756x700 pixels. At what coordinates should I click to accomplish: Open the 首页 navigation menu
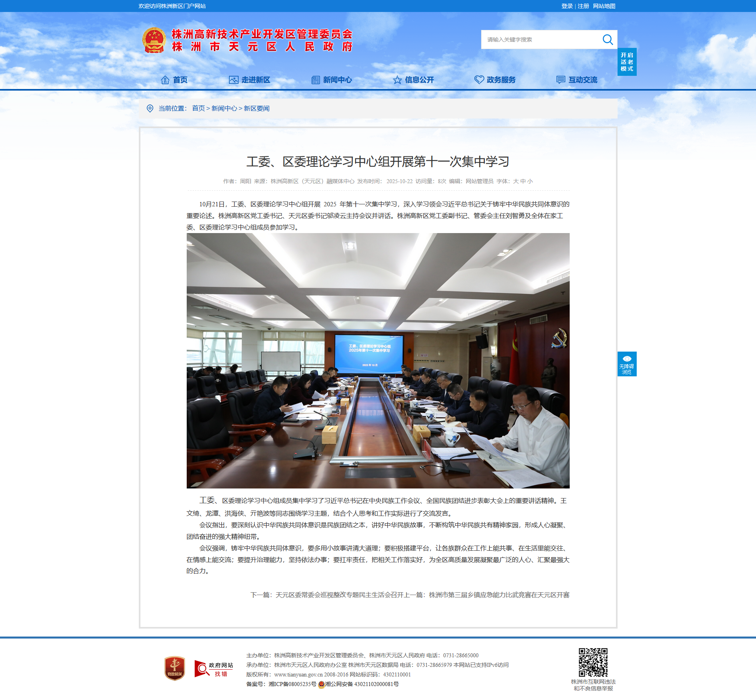coord(174,80)
